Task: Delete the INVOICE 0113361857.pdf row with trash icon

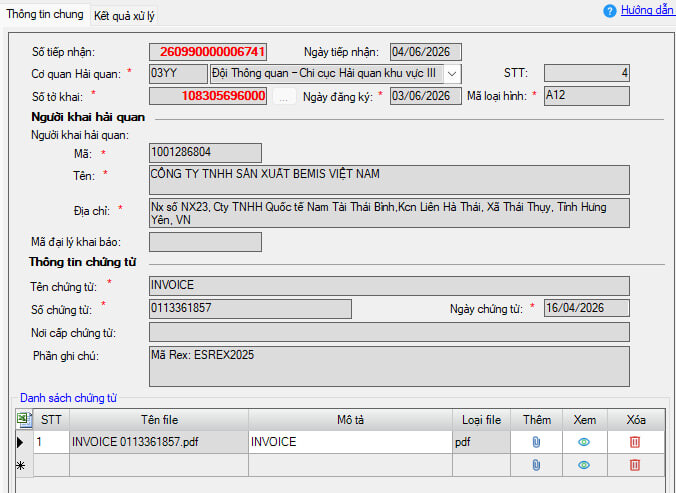Action: point(635,442)
